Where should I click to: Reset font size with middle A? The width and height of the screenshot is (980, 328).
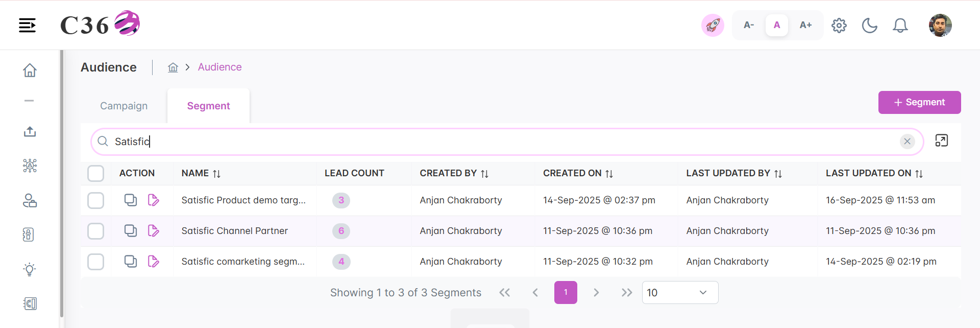point(777,25)
